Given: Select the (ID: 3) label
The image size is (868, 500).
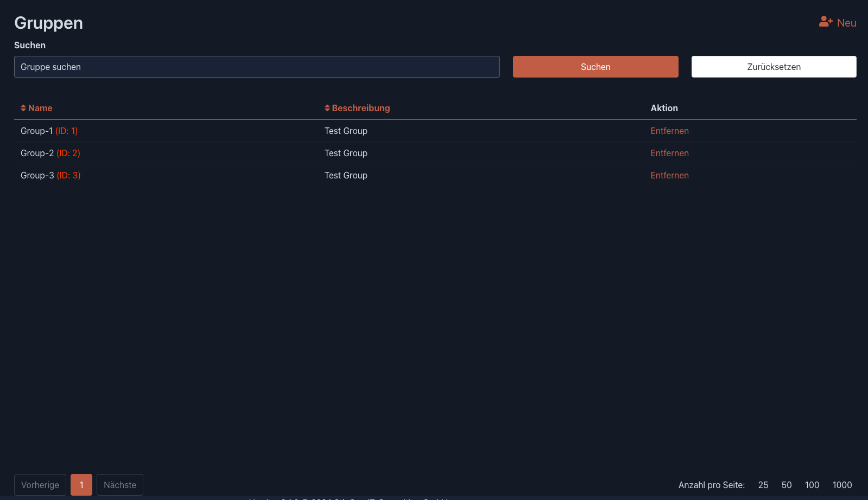Looking at the screenshot, I should [68, 175].
